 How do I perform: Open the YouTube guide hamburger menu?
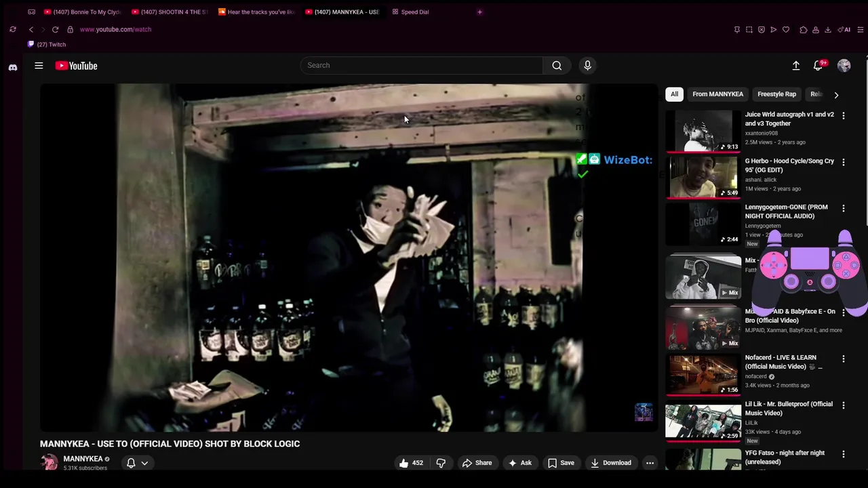pyautogui.click(x=39, y=66)
